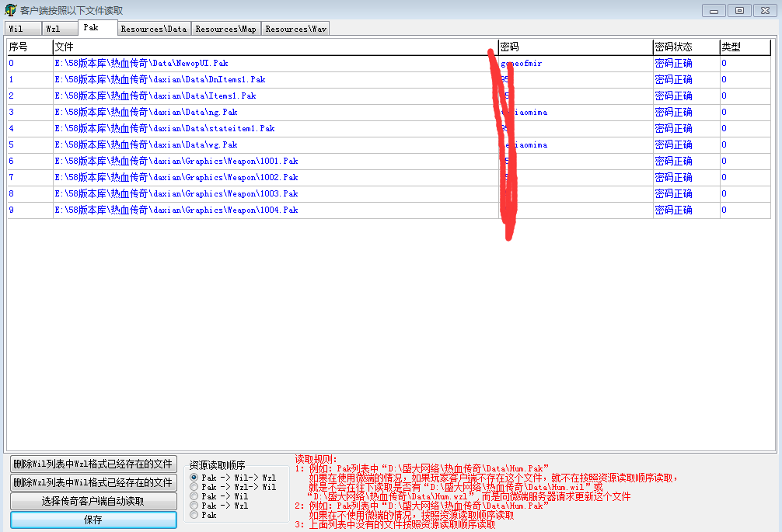Maximize the window using the title bar button
The image size is (782, 532).
[x=738, y=10]
